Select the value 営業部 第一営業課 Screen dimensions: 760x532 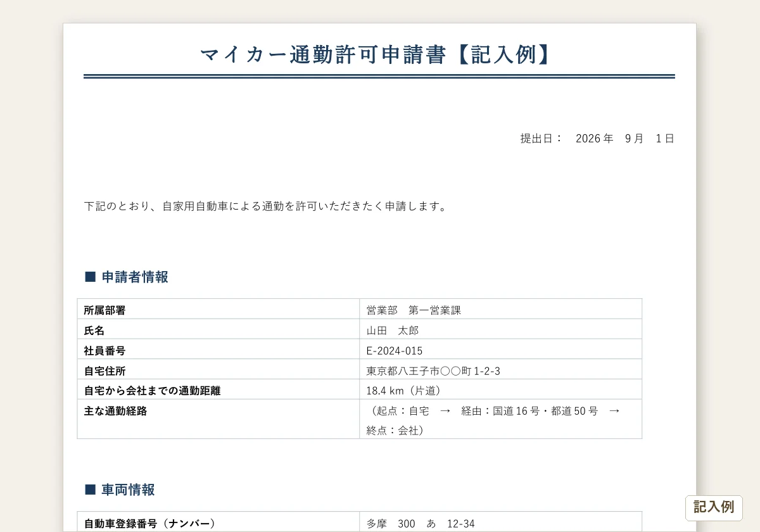tap(414, 310)
